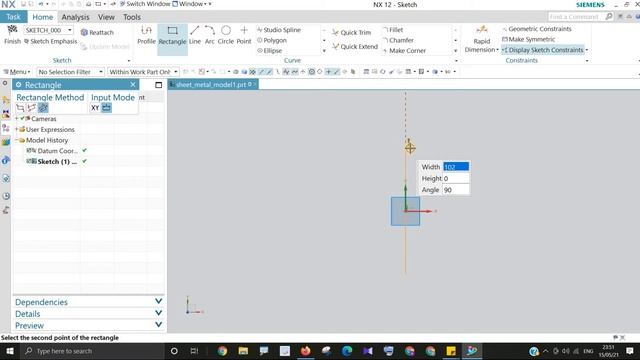Image resolution: width=640 pixels, height=360 pixels.
Task: Click Switch Window in title bar
Action: [145, 4]
